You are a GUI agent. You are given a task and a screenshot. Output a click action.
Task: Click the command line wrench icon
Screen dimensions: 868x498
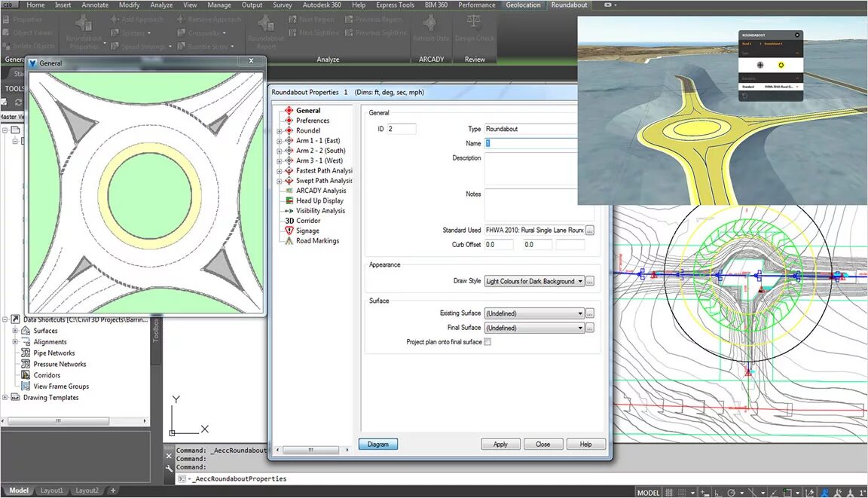tap(169, 468)
